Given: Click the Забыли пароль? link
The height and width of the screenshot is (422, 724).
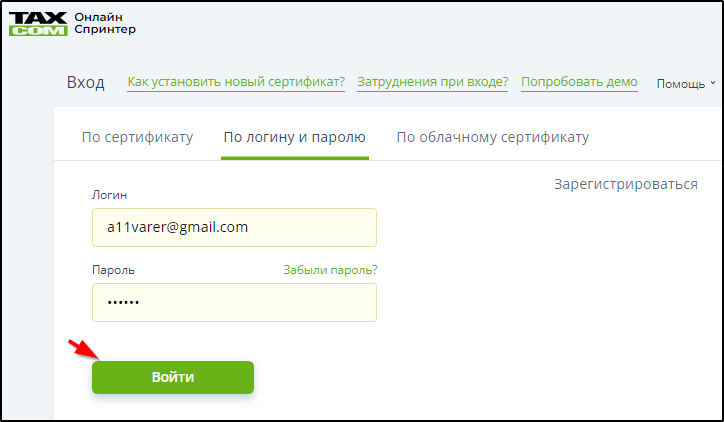Looking at the screenshot, I should click(330, 270).
